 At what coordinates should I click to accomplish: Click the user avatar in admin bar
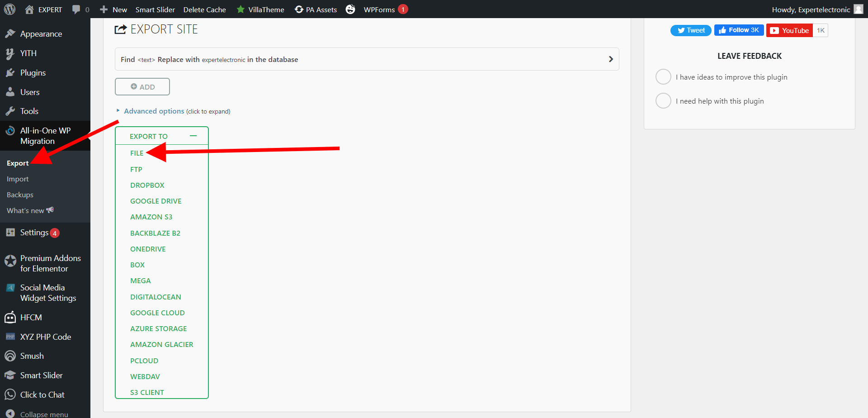click(x=858, y=9)
